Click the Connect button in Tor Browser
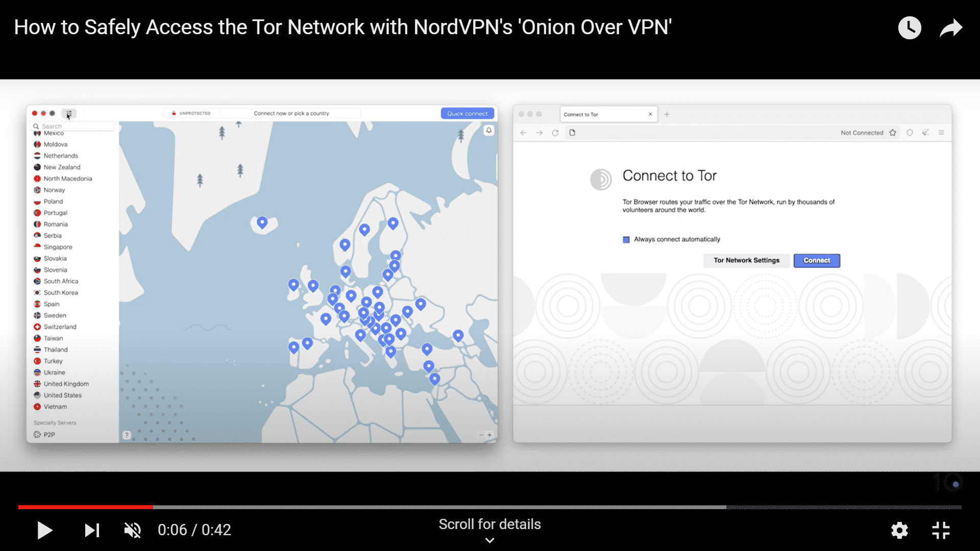Image resolution: width=980 pixels, height=551 pixels. (817, 260)
